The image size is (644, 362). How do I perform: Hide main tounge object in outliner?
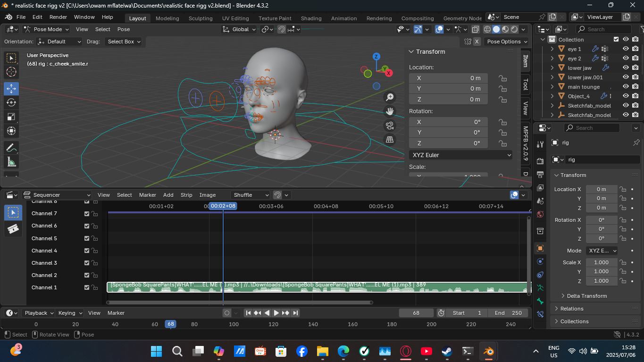(626, 86)
